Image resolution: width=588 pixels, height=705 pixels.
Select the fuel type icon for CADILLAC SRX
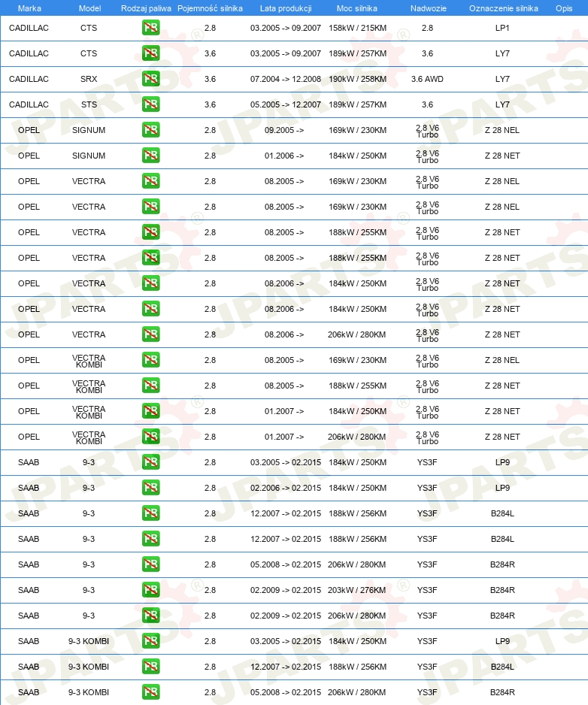tap(150, 79)
